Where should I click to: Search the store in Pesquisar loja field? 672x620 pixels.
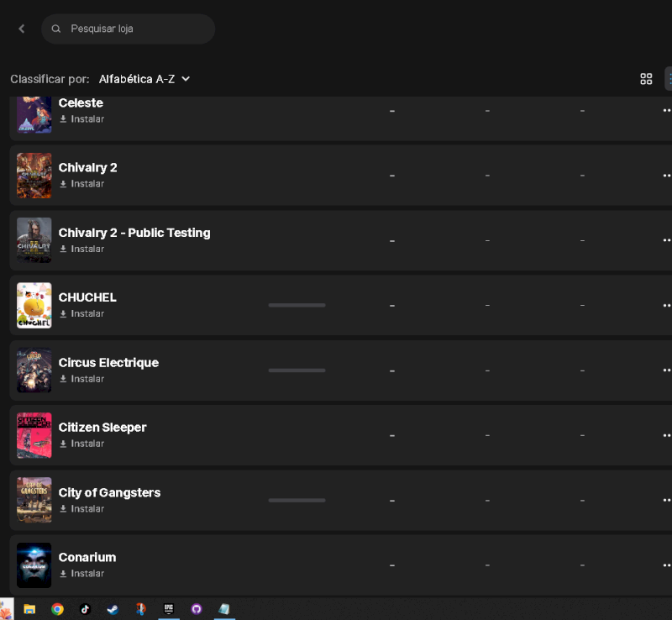coord(129,29)
